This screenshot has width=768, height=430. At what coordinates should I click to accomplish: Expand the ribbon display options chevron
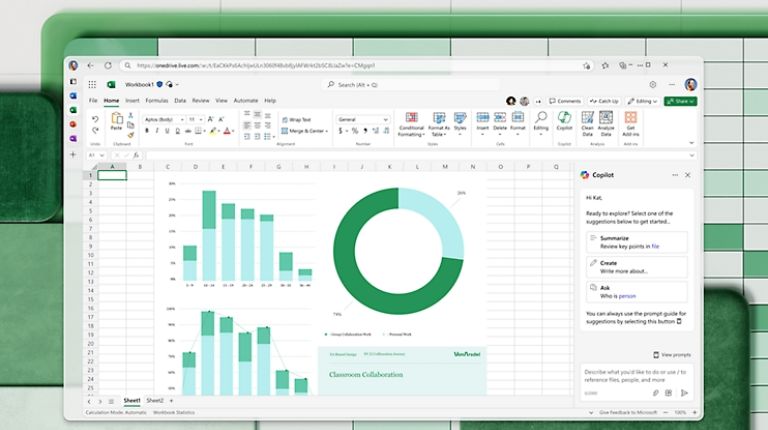point(691,143)
